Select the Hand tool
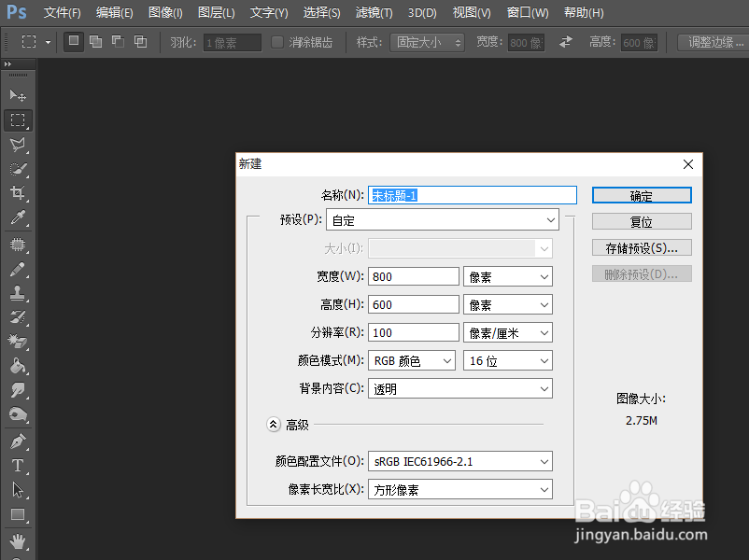The image size is (749, 560). click(x=18, y=539)
